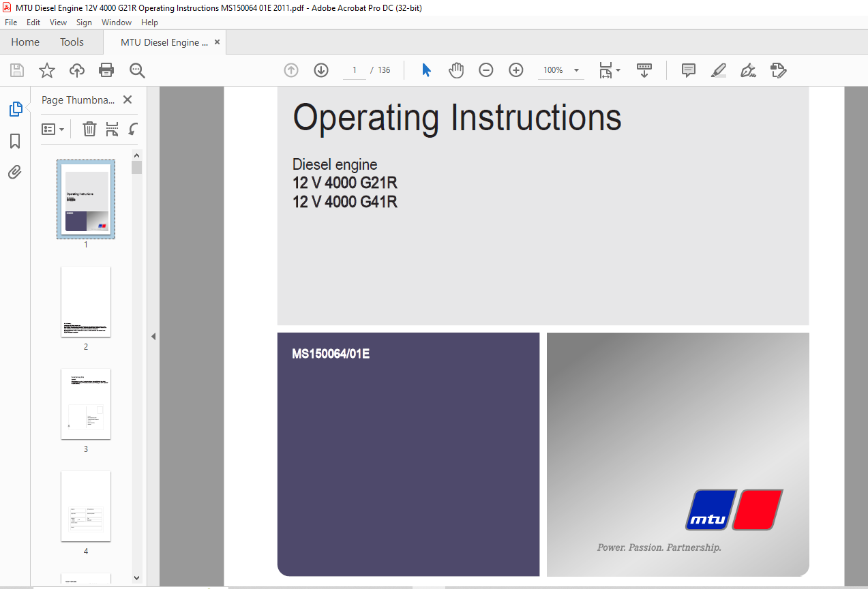The height and width of the screenshot is (589, 868).
Task: Open thumbnail options dropdown menu
Action: click(53, 129)
